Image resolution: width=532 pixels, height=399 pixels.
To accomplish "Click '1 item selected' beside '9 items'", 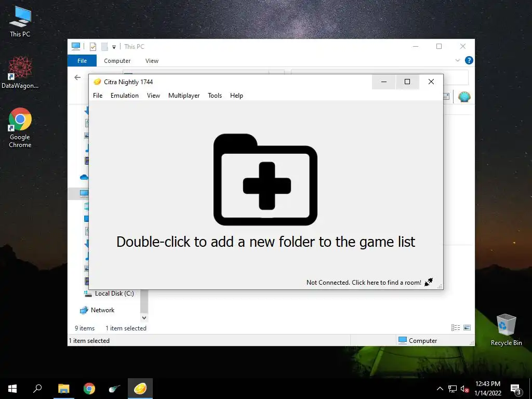I will click(126, 328).
